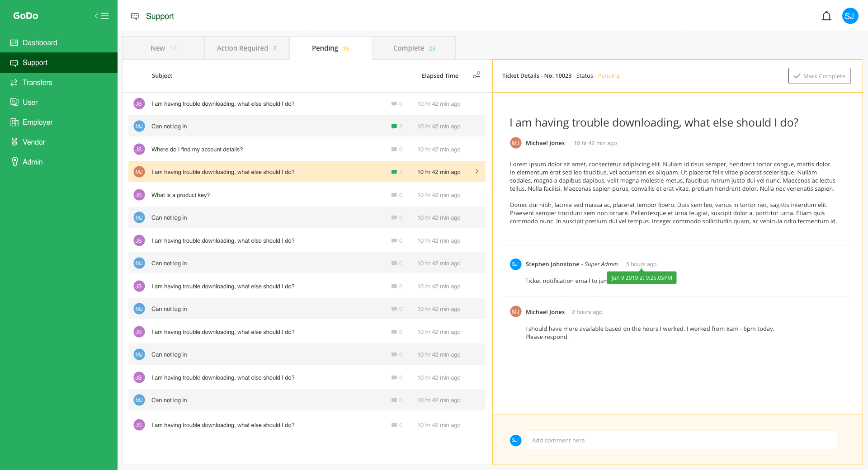Open "Where do I find my account details?" ticket

[x=197, y=150]
